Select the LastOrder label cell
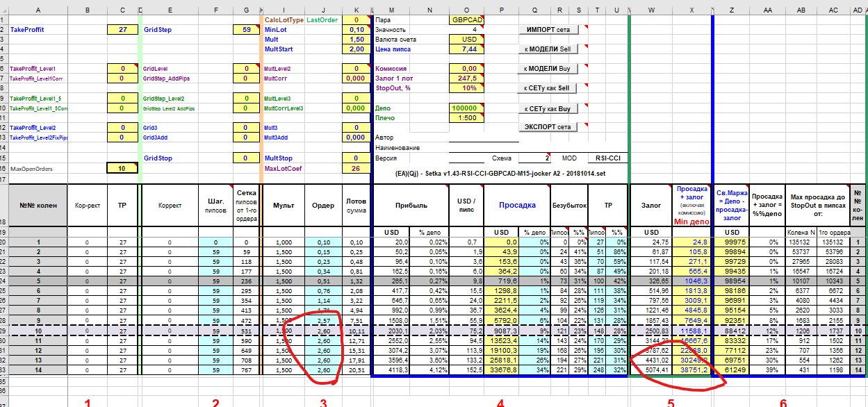This screenshot has width=868, height=407. click(322, 20)
